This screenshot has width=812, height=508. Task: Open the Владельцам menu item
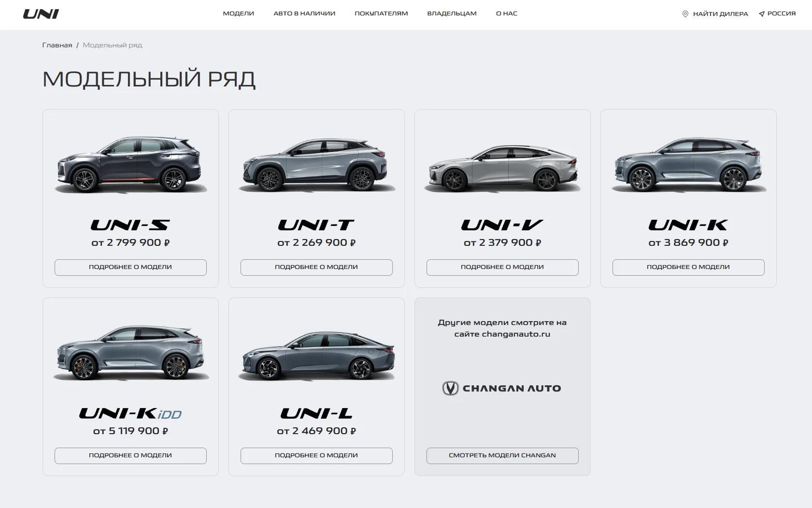(452, 14)
